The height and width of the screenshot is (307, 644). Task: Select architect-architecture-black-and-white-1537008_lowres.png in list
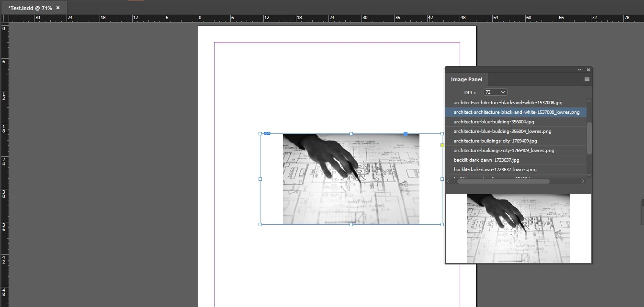tap(516, 112)
